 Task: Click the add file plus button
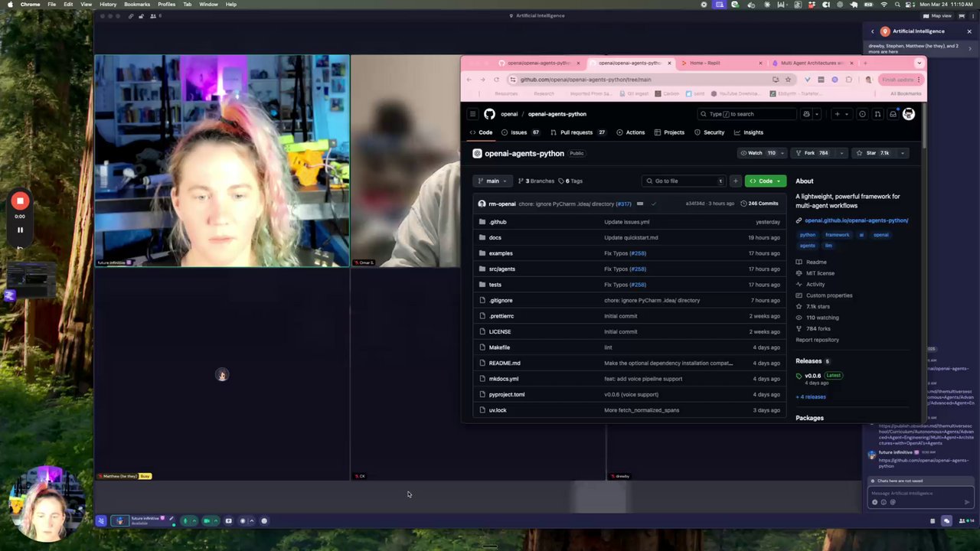pyautogui.click(x=736, y=181)
